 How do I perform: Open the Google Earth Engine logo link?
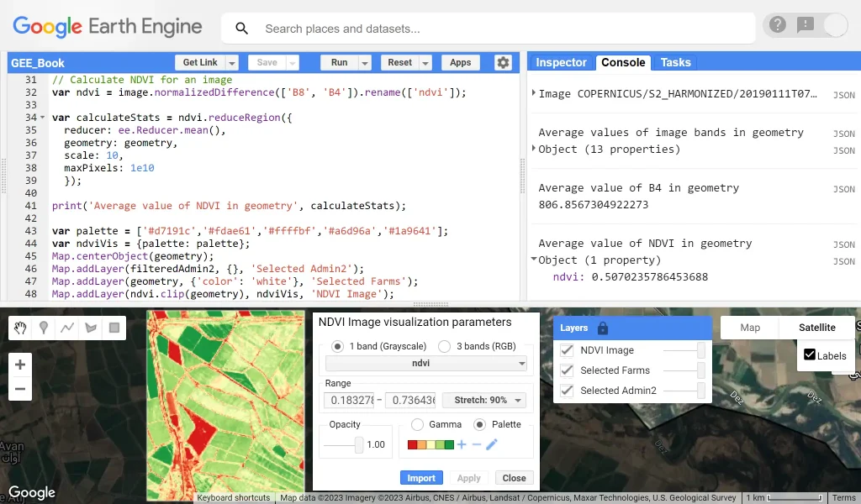[x=107, y=27]
